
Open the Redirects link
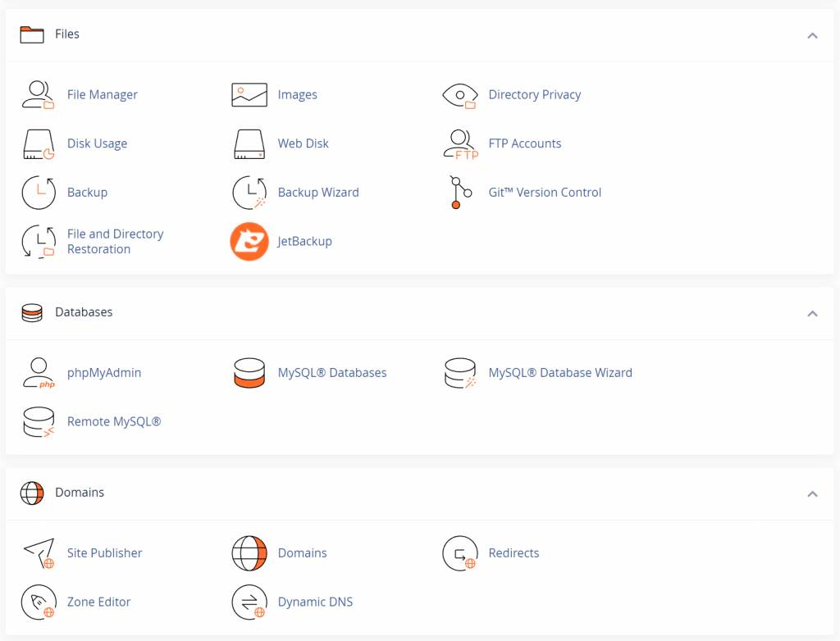[x=514, y=553]
